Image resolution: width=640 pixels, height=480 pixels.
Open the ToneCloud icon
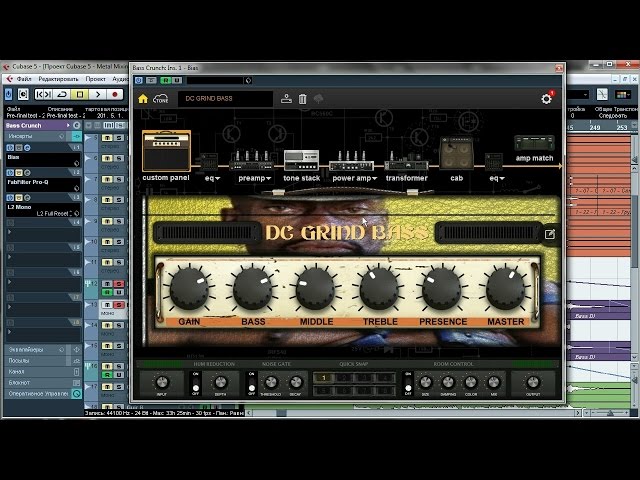coord(161,99)
